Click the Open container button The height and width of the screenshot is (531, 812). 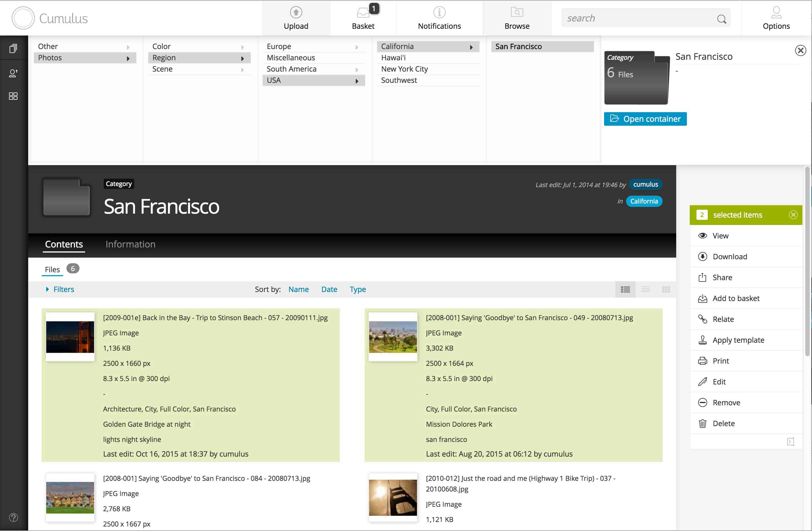point(645,119)
